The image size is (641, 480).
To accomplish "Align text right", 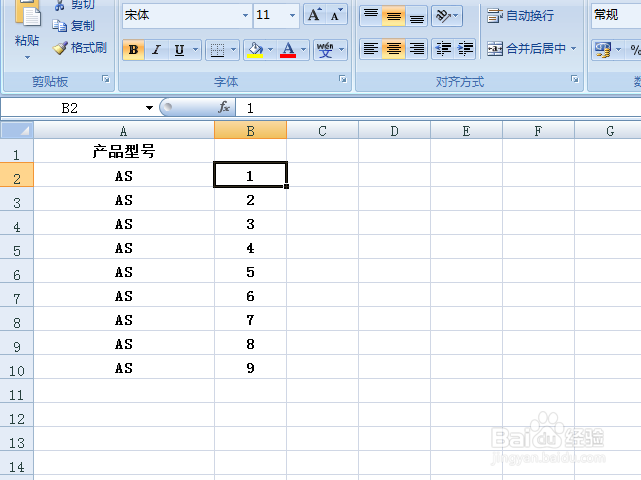I will (416, 49).
